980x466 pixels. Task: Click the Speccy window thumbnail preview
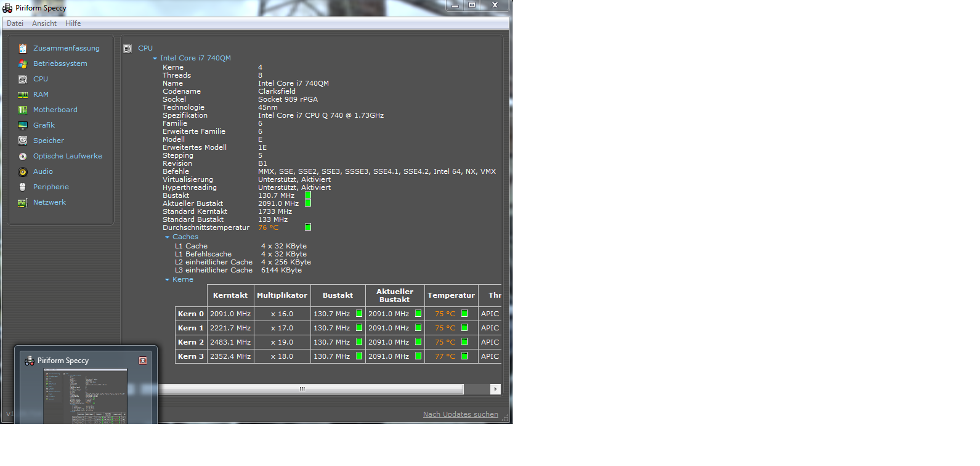pos(86,396)
